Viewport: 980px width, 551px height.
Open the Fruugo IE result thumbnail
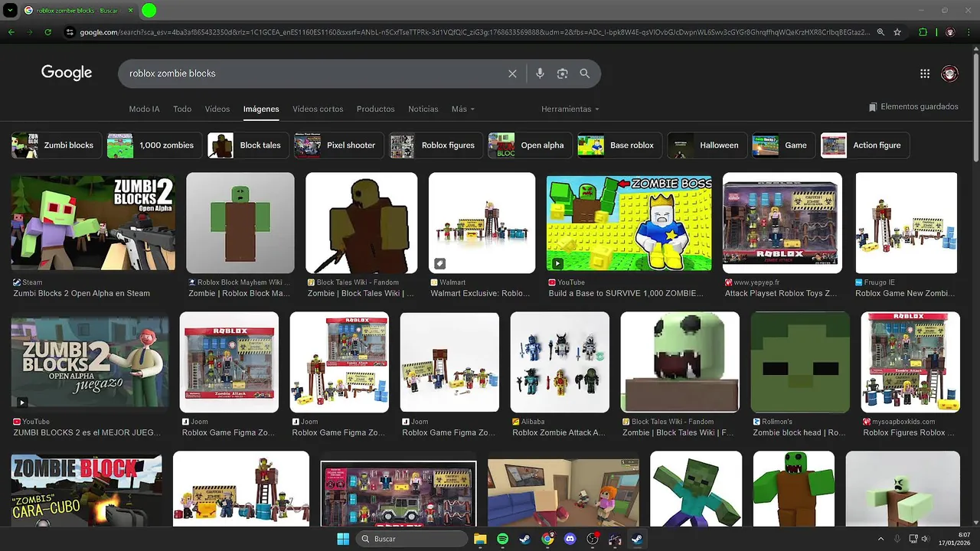pyautogui.click(x=906, y=223)
